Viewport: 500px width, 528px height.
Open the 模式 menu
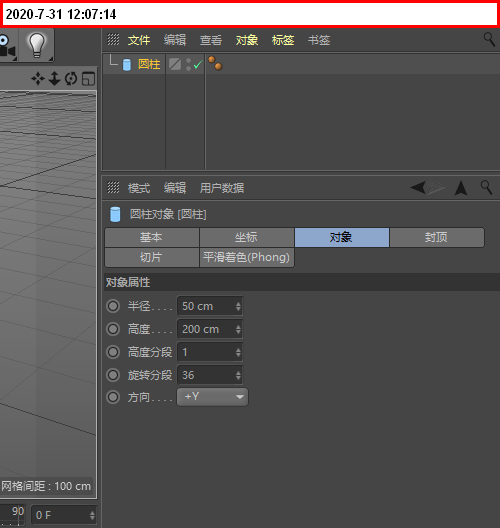pyautogui.click(x=139, y=188)
